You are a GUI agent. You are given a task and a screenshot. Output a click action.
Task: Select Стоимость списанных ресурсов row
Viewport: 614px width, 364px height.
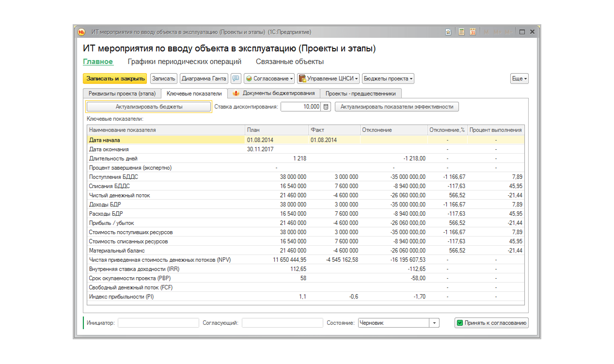306,241
